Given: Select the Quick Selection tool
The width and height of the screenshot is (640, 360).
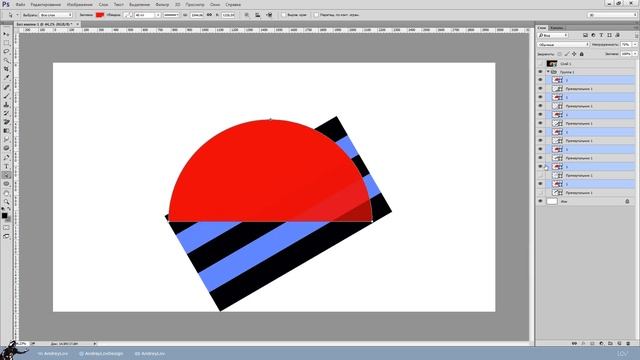Looking at the screenshot, I should pos(6,60).
